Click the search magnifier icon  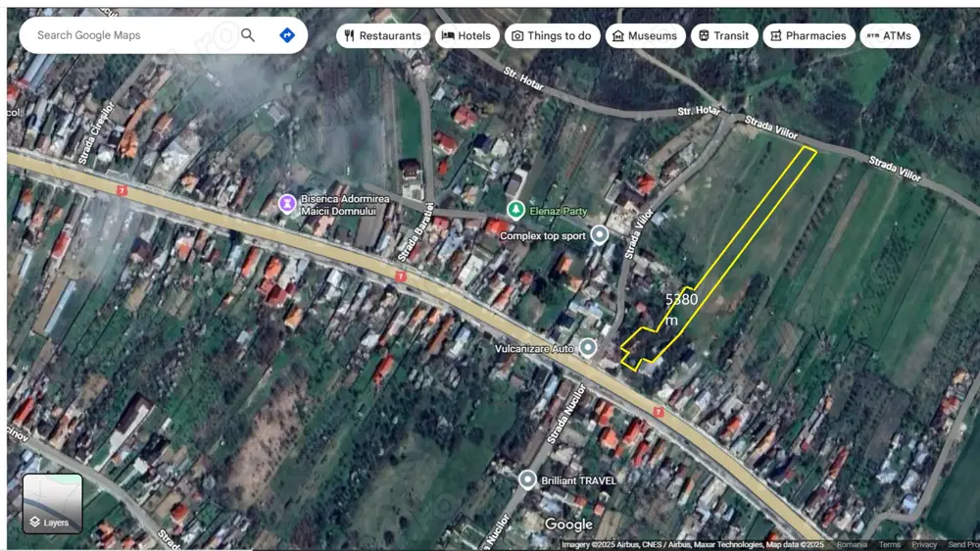248,35
